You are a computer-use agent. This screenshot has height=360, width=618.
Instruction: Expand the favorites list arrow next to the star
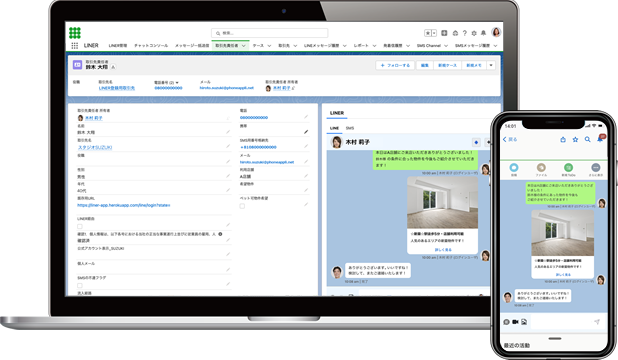tap(434, 33)
